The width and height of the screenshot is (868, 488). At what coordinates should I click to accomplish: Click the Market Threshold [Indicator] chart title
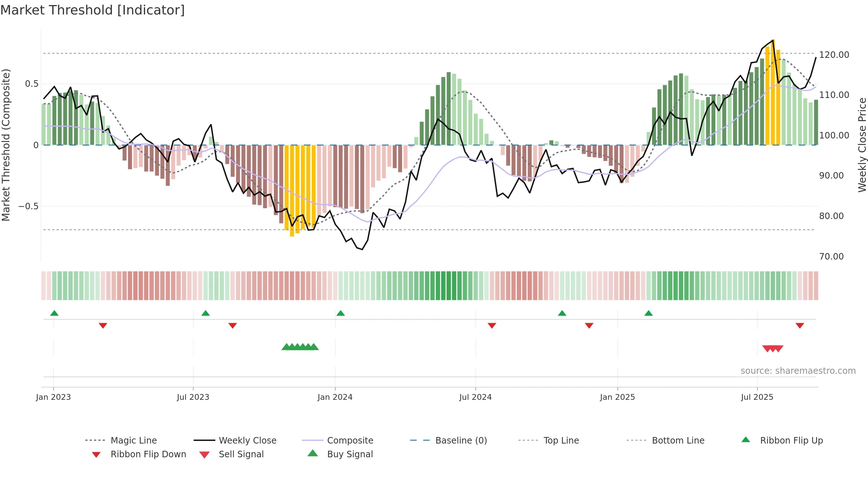click(93, 10)
